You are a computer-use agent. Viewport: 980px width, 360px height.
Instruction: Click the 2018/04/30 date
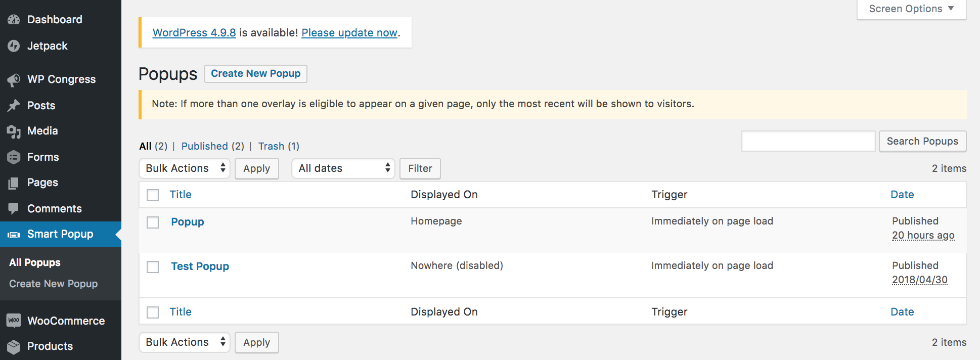pos(920,280)
